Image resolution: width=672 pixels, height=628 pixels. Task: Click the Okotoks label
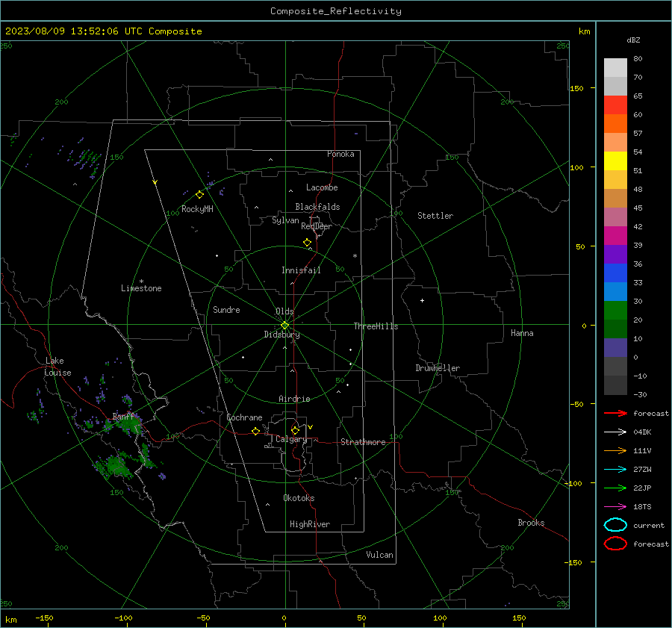[299, 498]
